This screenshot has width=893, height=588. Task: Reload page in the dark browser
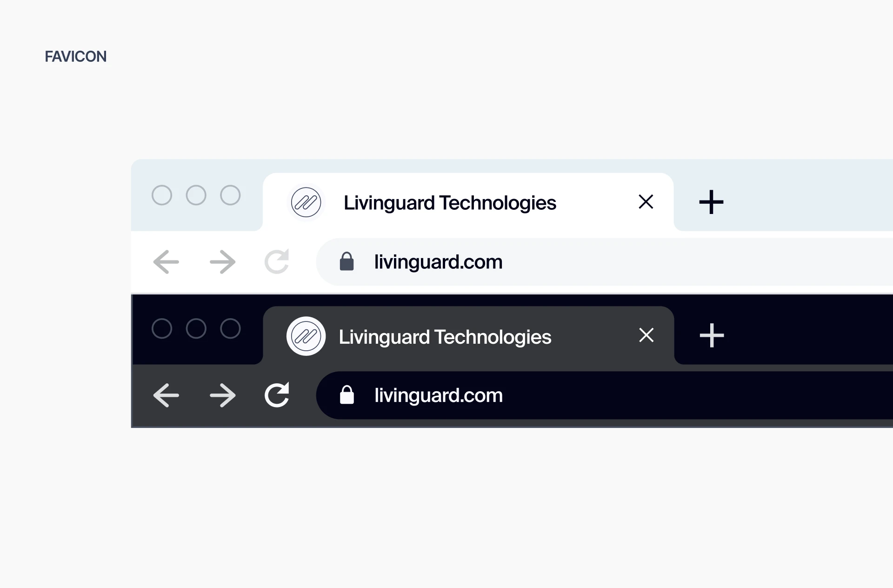pyautogui.click(x=277, y=395)
